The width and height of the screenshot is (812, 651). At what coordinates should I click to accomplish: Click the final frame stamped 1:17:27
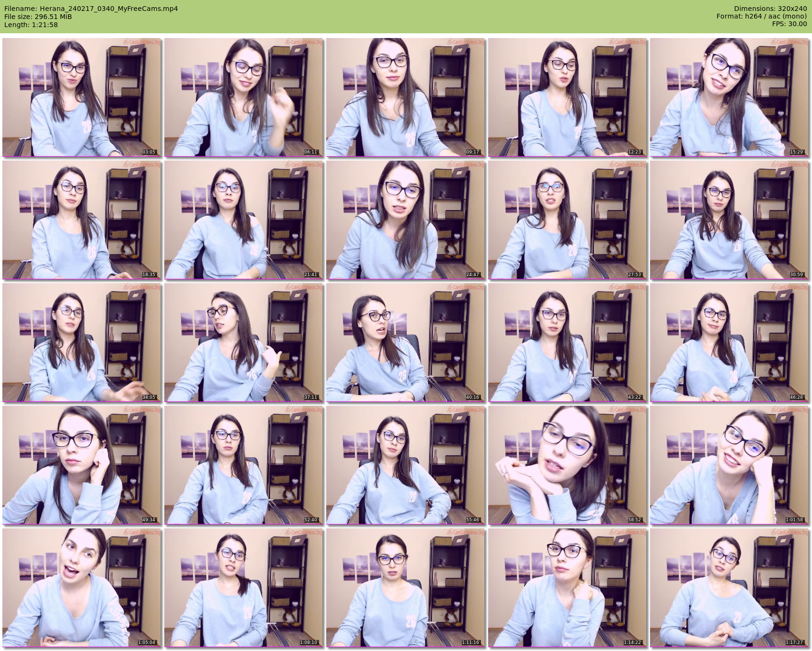729,588
